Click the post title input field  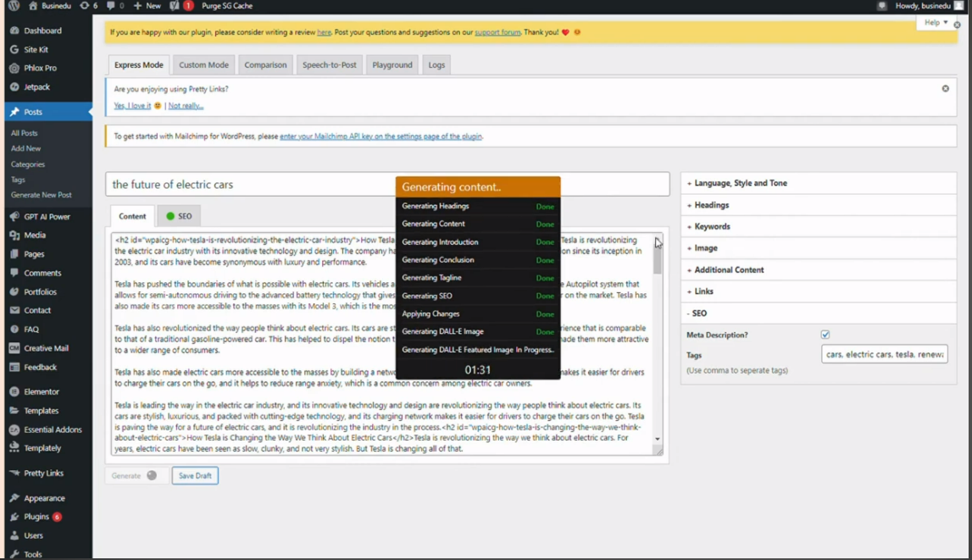pos(387,185)
